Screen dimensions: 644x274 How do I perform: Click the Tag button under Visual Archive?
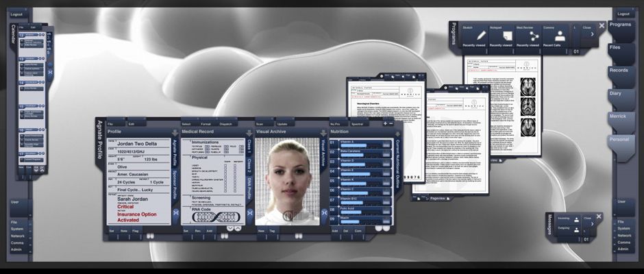coord(272,232)
